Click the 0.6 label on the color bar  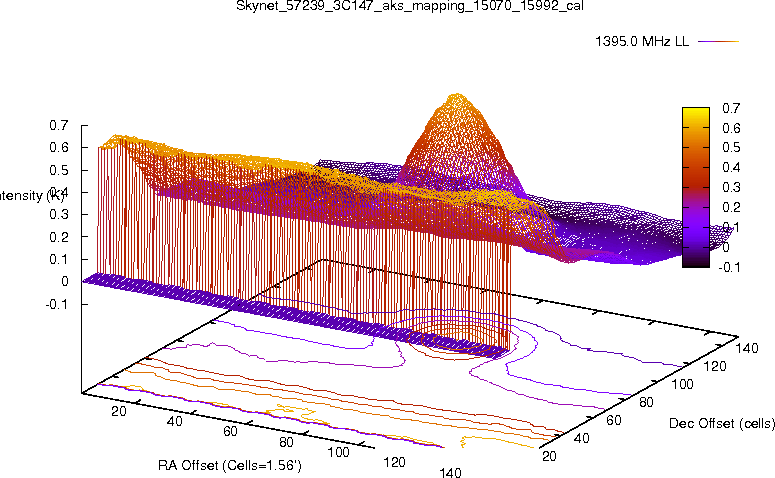pyautogui.click(x=731, y=128)
